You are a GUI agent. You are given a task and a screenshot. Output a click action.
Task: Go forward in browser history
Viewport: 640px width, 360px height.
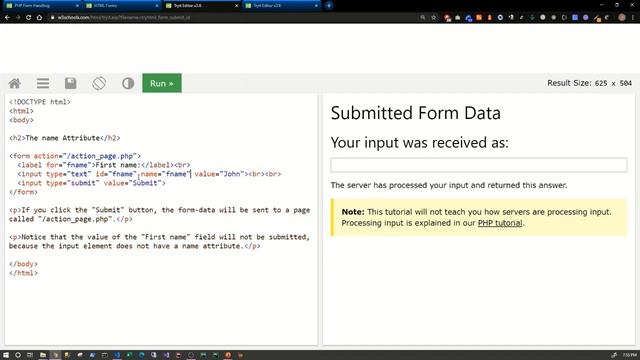(x=18, y=18)
